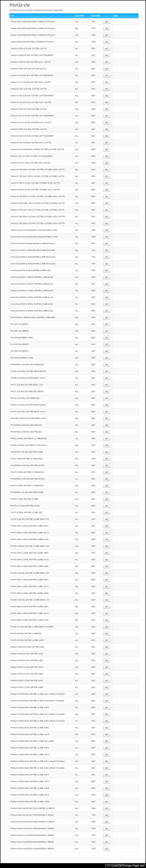Click the Since PCB column header
This screenshot has height=868, width=146.
coord(79,16)
